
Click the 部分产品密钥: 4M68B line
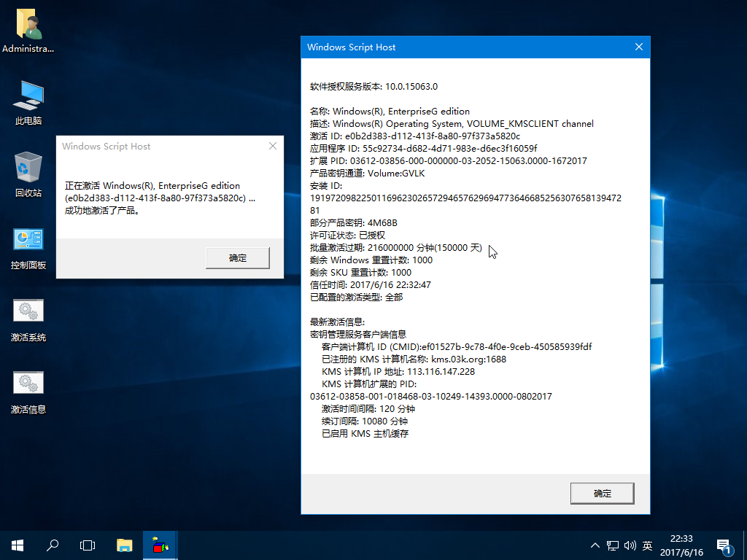354,223
